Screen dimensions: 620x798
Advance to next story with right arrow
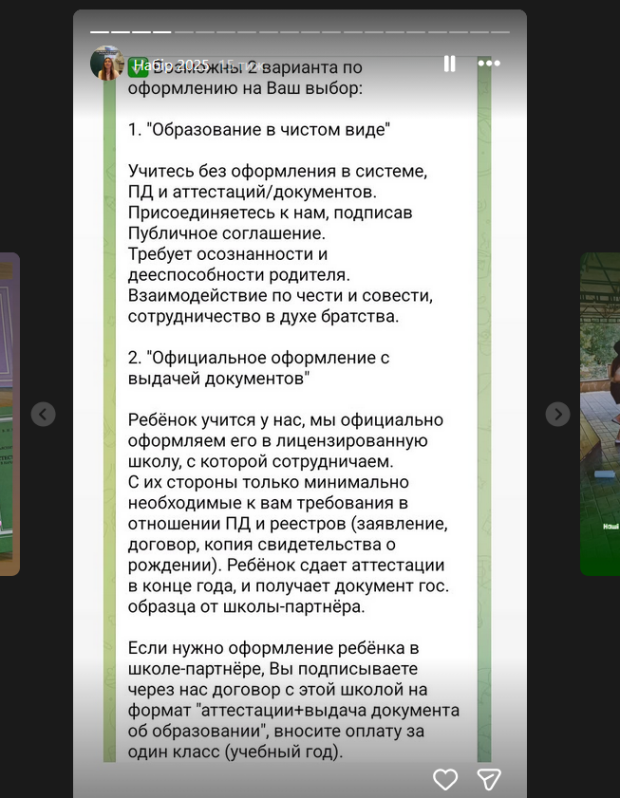click(558, 414)
